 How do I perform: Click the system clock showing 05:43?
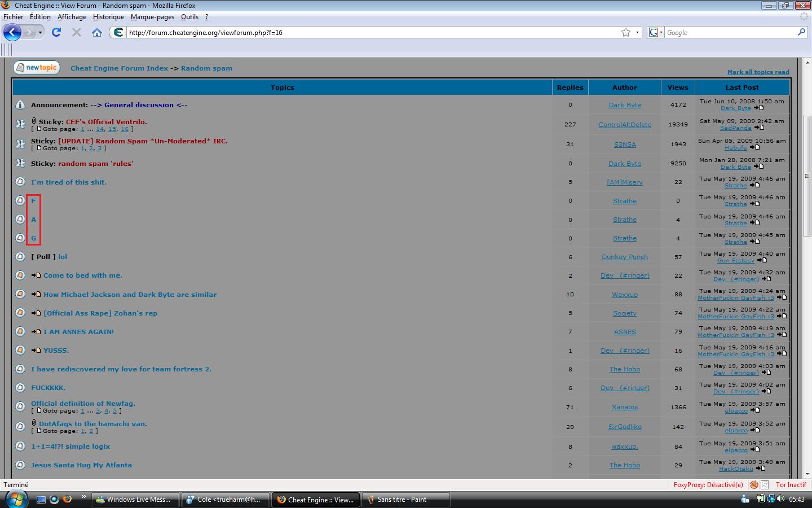[797, 500]
